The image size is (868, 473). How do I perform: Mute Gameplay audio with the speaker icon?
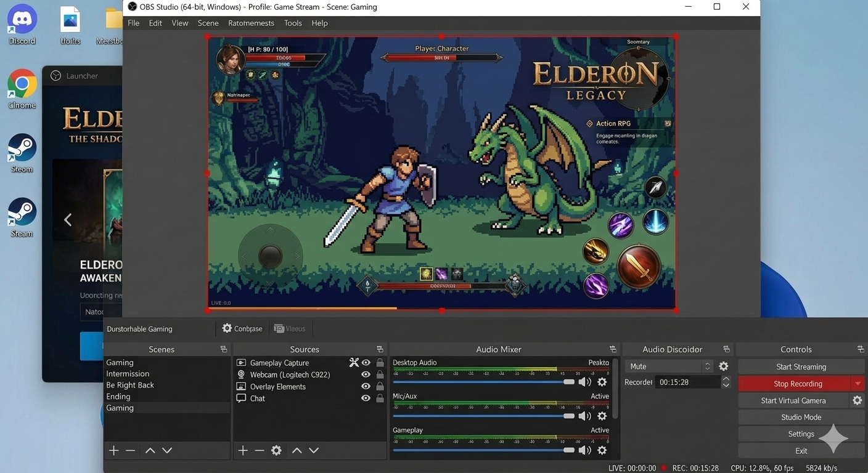coord(584,450)
